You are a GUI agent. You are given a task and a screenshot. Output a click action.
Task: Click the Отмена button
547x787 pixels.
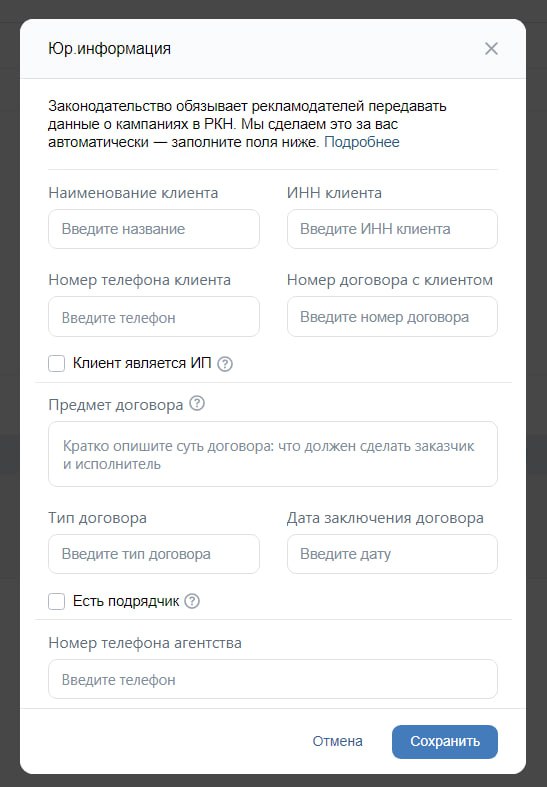[x=337, y=741]
